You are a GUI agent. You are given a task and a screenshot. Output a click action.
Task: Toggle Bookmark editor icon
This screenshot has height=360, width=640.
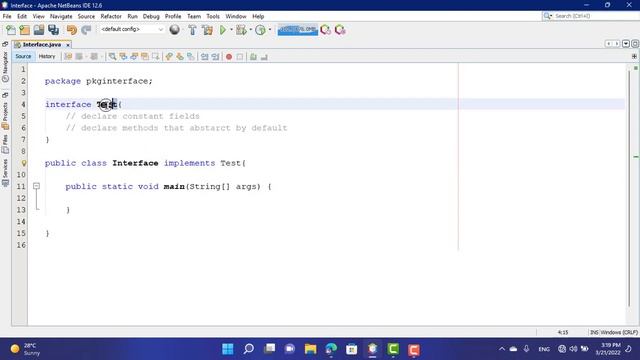point(191,57)
